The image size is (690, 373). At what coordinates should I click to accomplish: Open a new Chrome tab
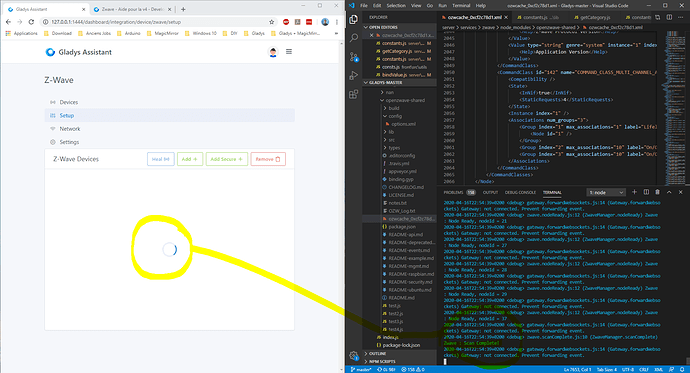click(183, 9)
